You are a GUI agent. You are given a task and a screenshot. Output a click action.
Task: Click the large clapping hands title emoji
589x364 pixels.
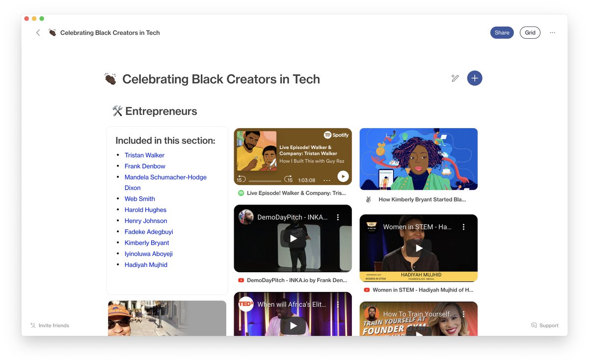[110, 79]
